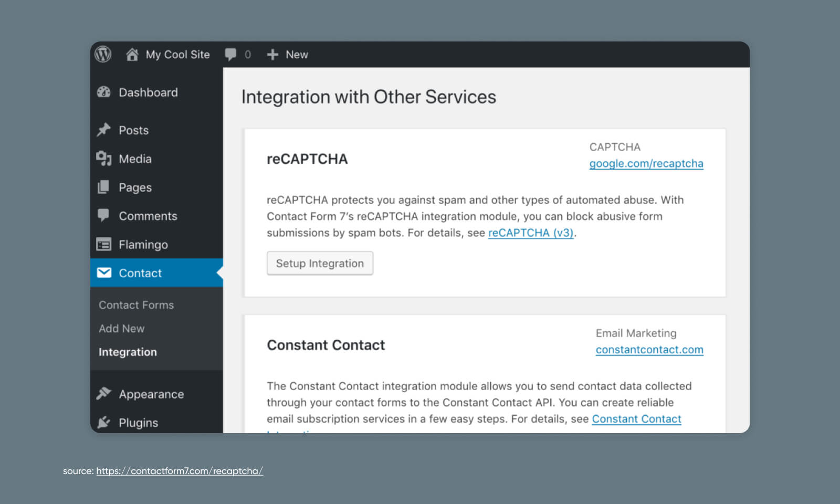This screenshot has width=840, height=504.
Task: Click the Appearance paintbrush icon
Action: [x=104, y=393]
